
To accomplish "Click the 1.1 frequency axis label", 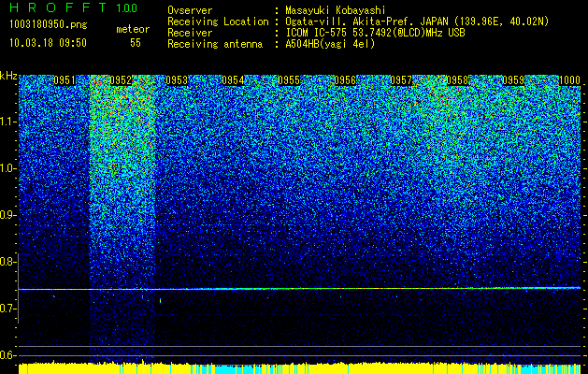I will [7, 122].
